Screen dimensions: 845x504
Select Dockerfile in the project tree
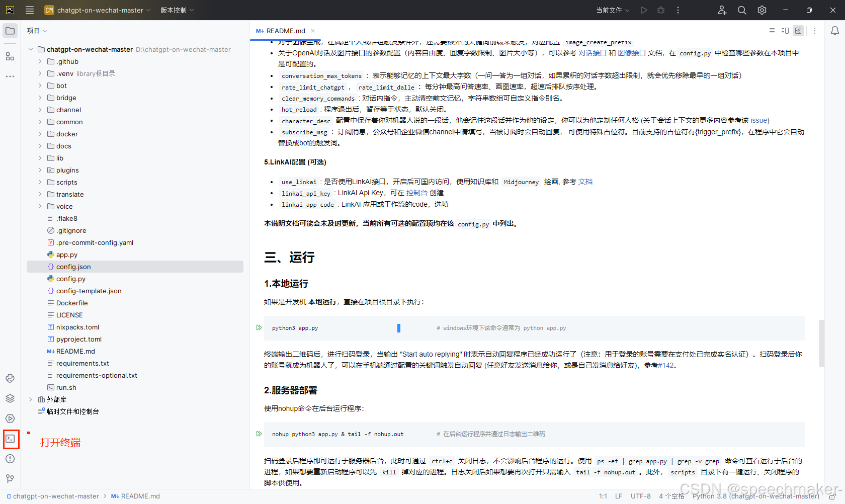point(72,303)
